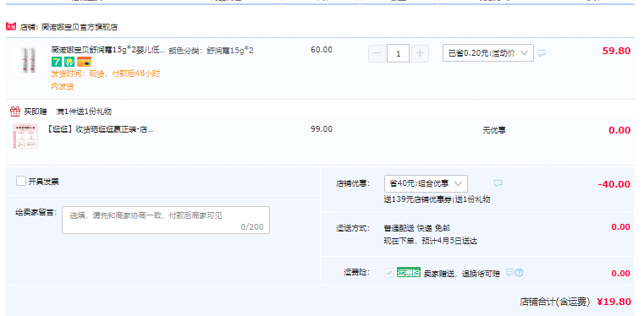The width and height of the screenshot is (644, 316).
Task: Click the green 运费险 badge
Action: coord(409,273)
